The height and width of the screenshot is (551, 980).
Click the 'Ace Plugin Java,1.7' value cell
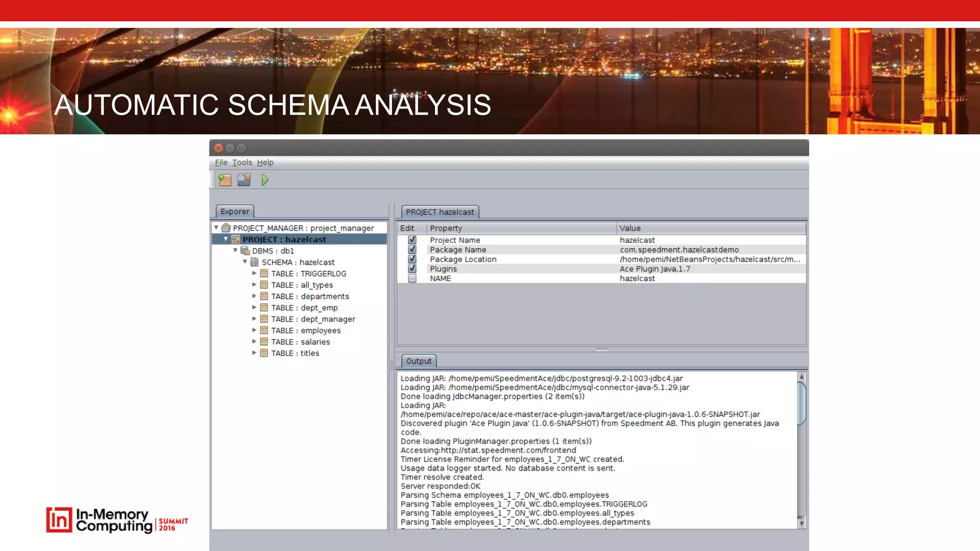point(711,269)
